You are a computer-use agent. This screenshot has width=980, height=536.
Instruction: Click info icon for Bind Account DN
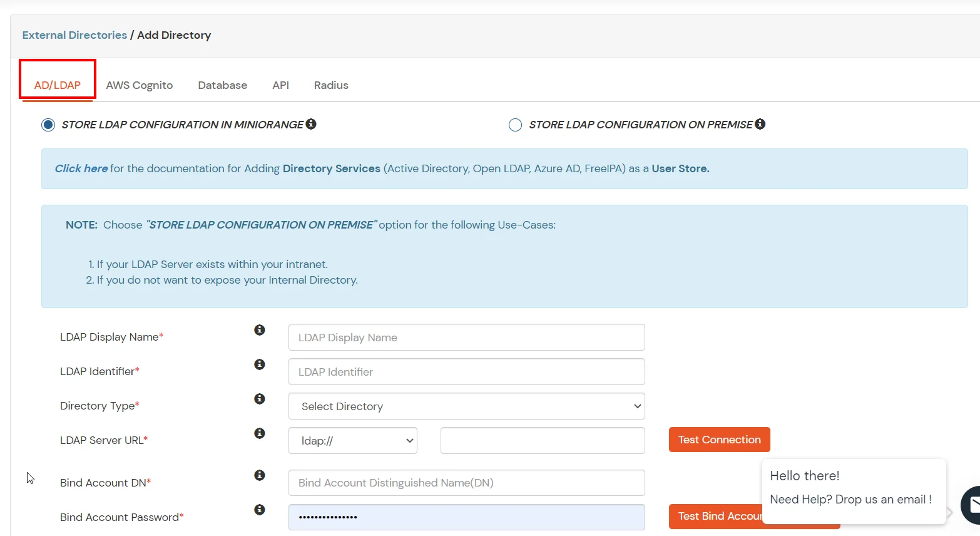tap(260, 475)
